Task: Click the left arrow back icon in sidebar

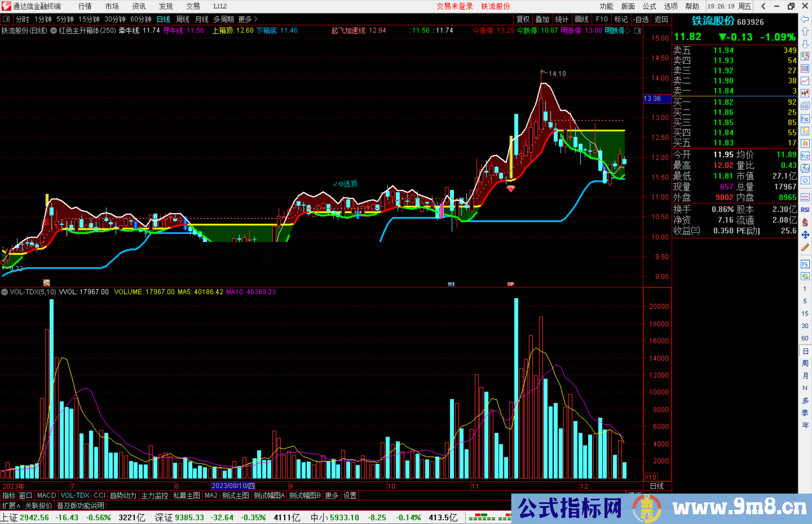Action: click(804, 19)
